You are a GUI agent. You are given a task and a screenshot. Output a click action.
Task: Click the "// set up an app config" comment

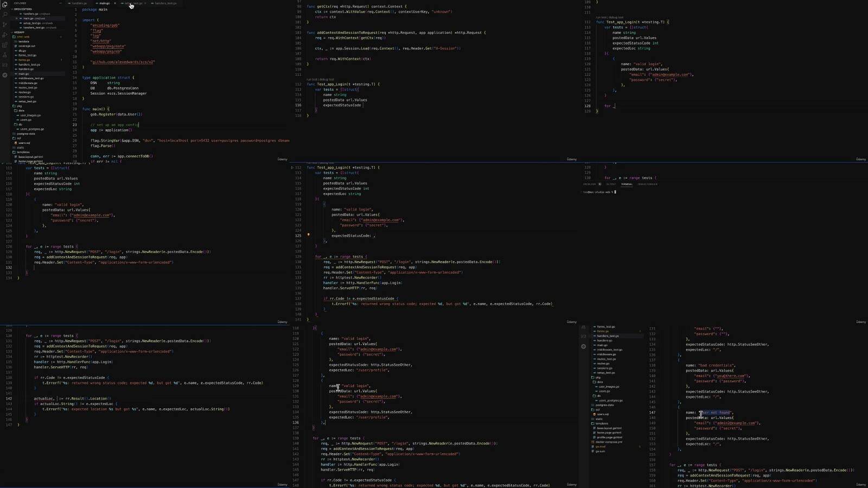(x=114, y=125)
